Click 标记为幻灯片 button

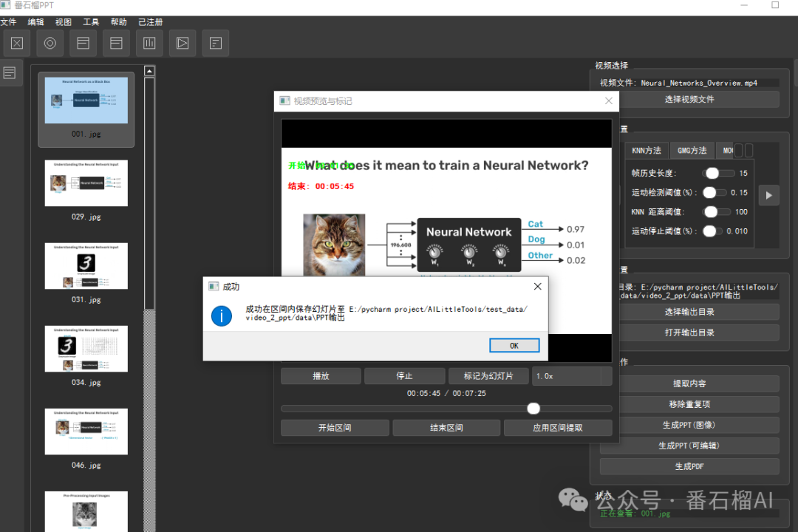click(488, 376)
